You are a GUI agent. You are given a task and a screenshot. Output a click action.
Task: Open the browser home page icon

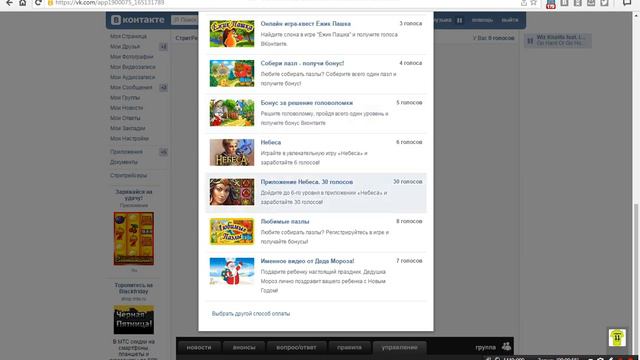click(x=23, y=3)
